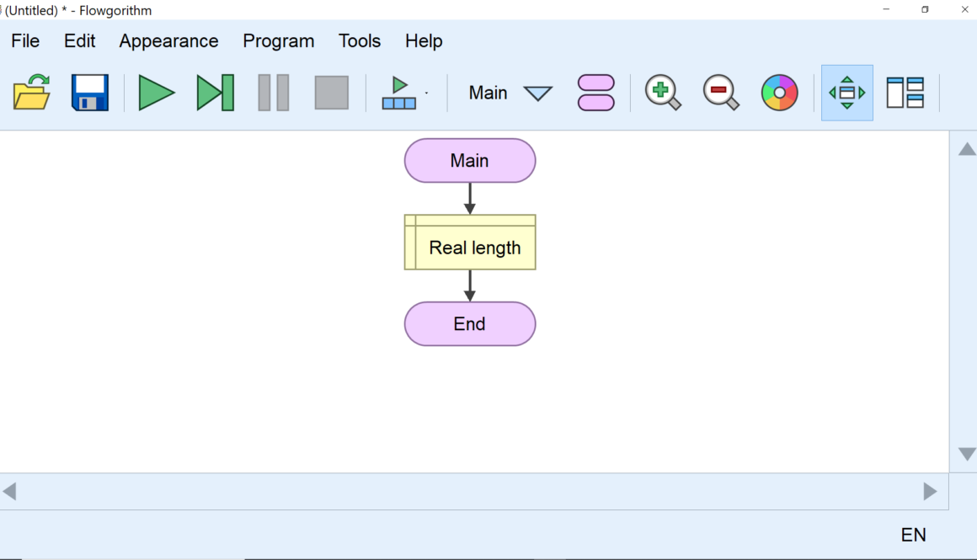This screenshot has height=560, width=977.
Task: Run the program with the green play button
Action: [x=156, y=92]
